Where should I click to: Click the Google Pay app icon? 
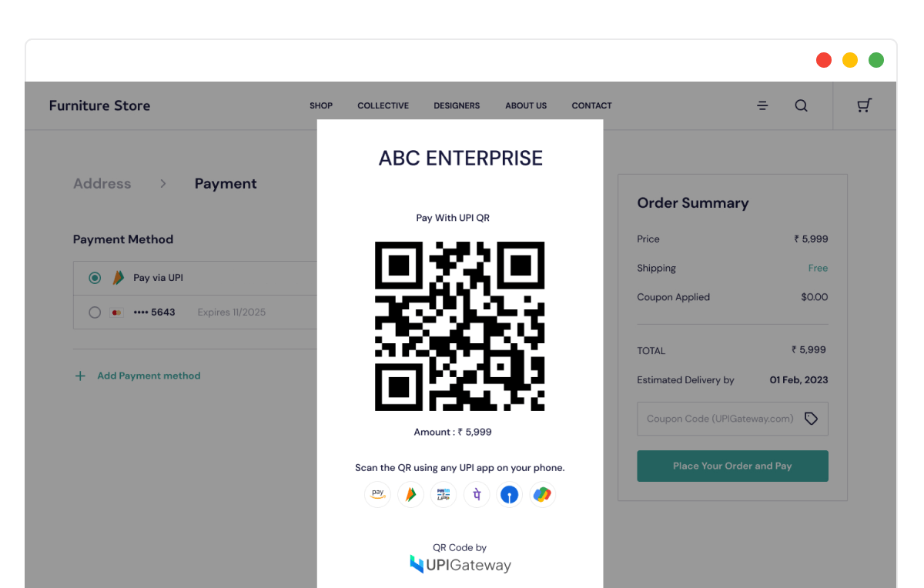coord(542,494)
